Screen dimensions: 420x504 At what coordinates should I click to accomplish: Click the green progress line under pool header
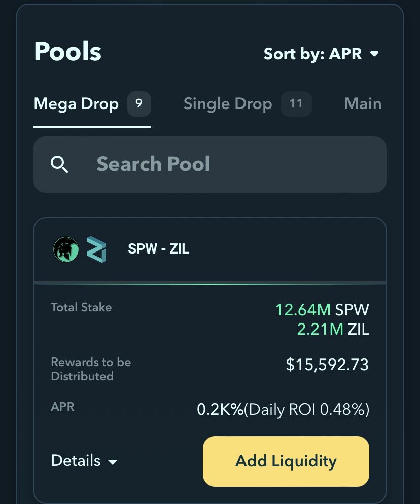coord(210,283)
